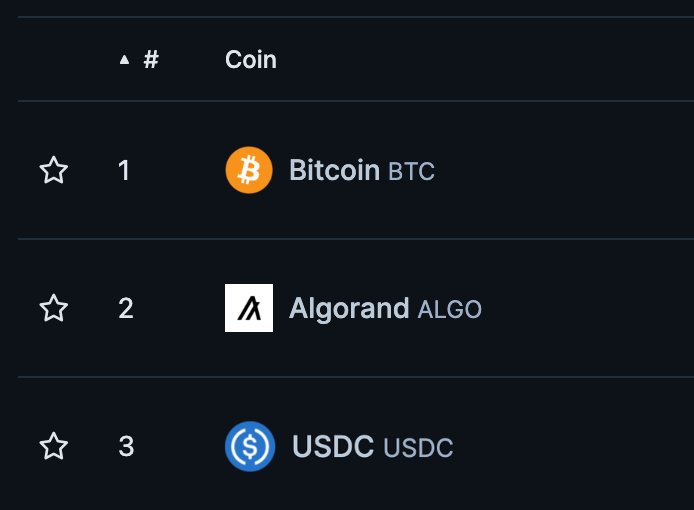Sort table by the # rank column
This screenshot has width=694, height=510.
(151, 60)
